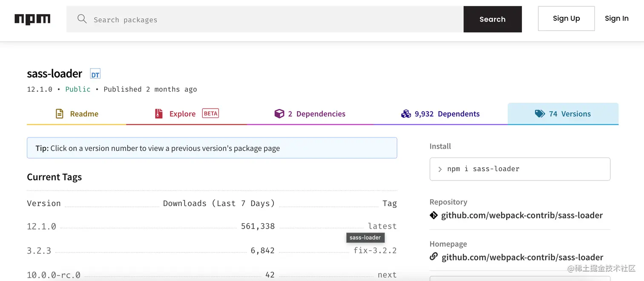The height and width of the screenshot is (281, 644).
Task: Click the stacked-cubes icon beside Dependents
Action: (406, 114)
